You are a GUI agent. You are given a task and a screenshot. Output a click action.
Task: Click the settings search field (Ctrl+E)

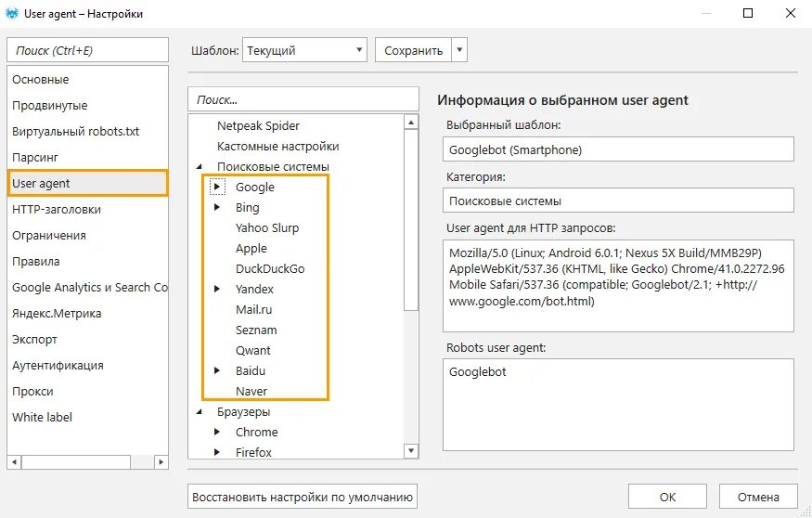(x=87, y=50)
